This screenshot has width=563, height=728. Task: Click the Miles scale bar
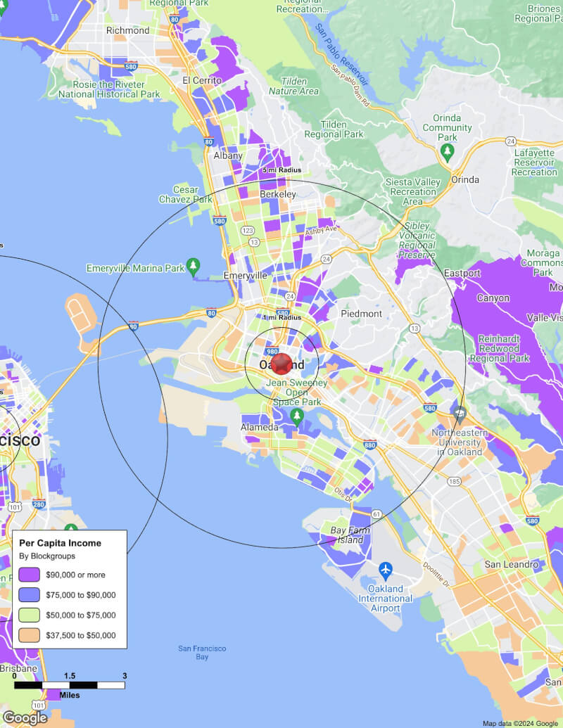pos(70,685)
